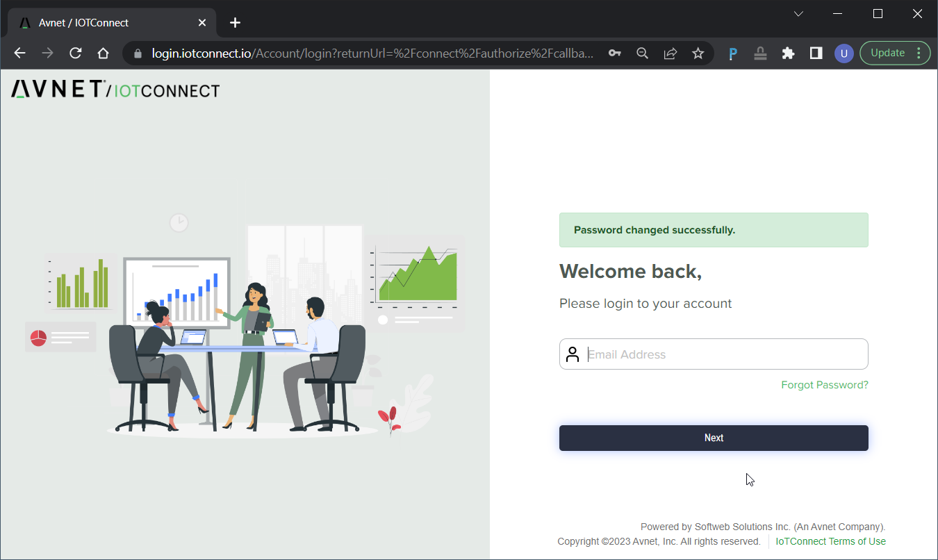Share this page using share icon
The height and width of the screenshot is (560, 938).
coord(670,53)
